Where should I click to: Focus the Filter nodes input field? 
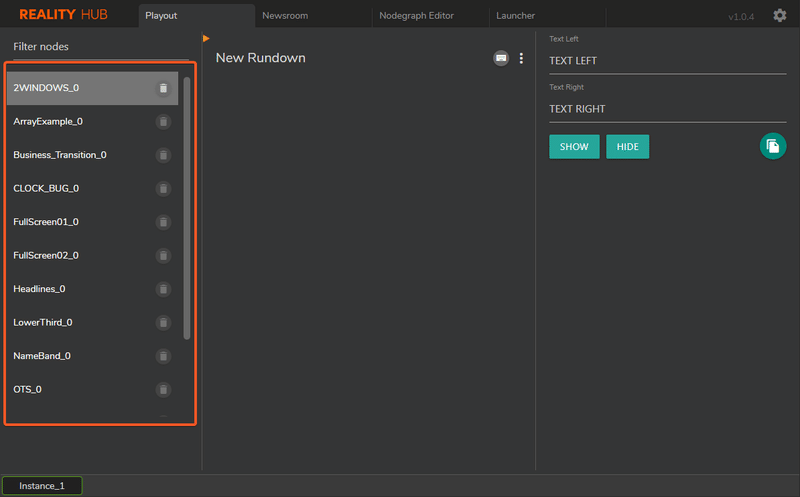101,47
